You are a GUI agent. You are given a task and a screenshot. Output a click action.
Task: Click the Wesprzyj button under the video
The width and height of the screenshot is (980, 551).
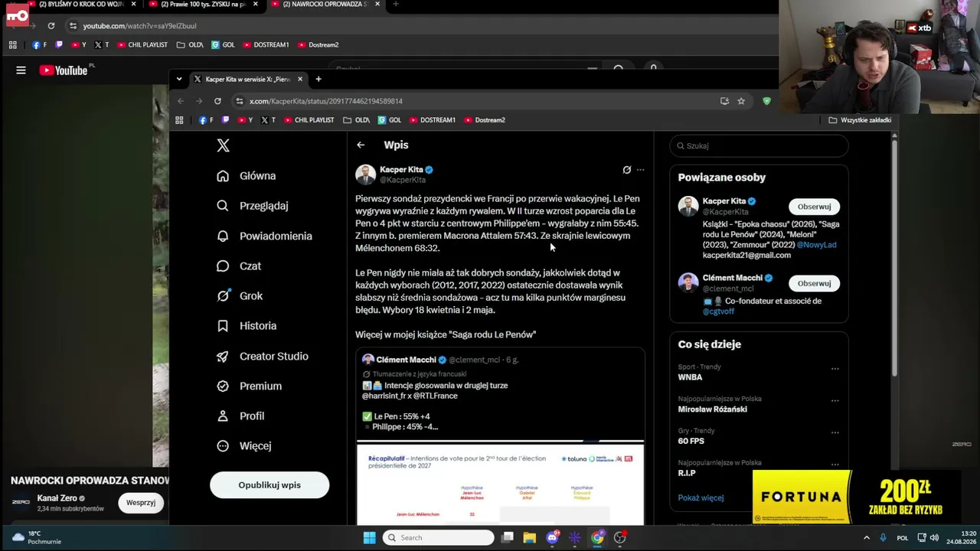141,503
